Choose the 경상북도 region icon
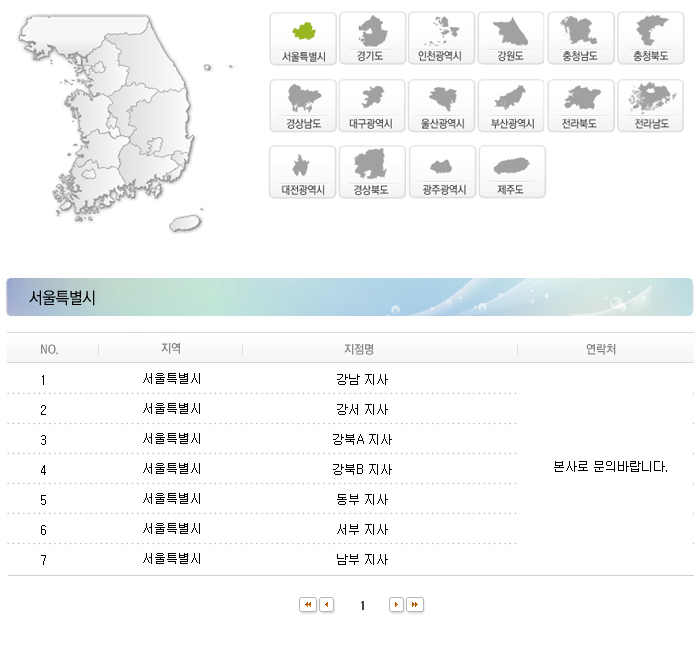The width and height of the screenshot is (699, 664). tap(372, 172)
